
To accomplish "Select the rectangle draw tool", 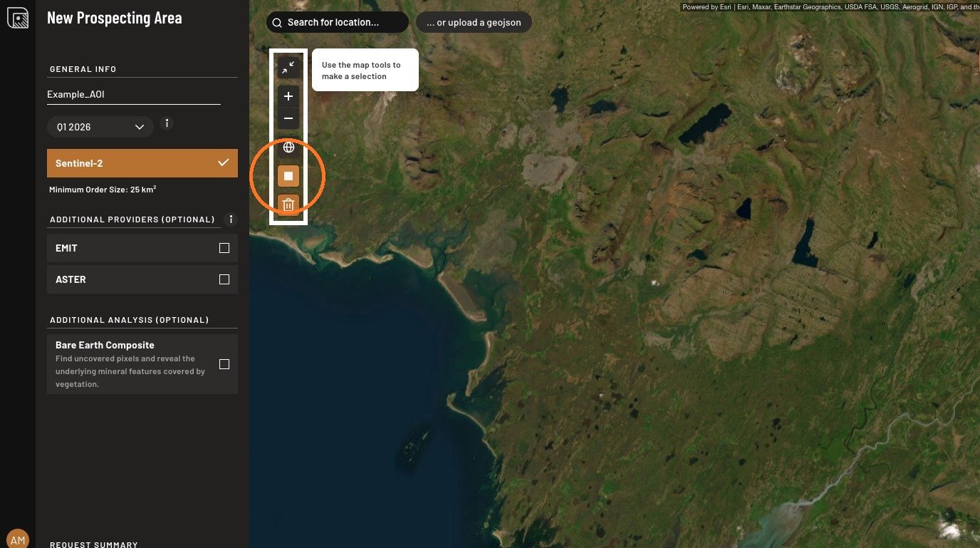I will coord(288,176).
